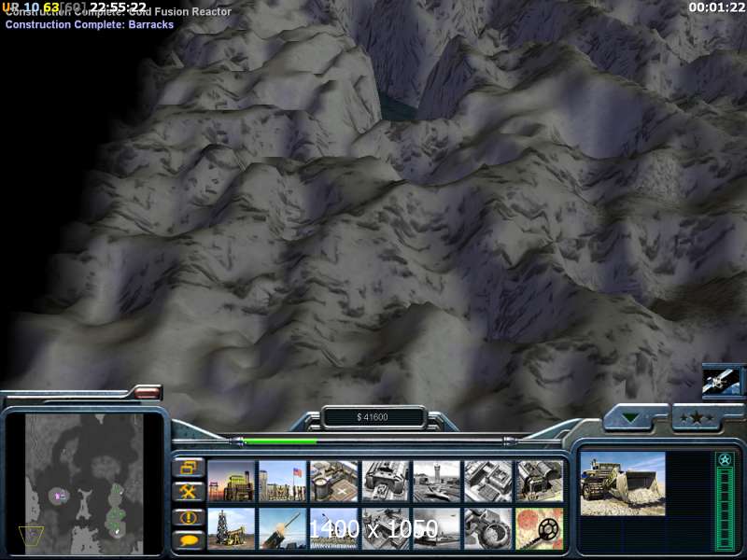747x560 pixels.
Task: Click the green power level bar
Action: (280, 441)
